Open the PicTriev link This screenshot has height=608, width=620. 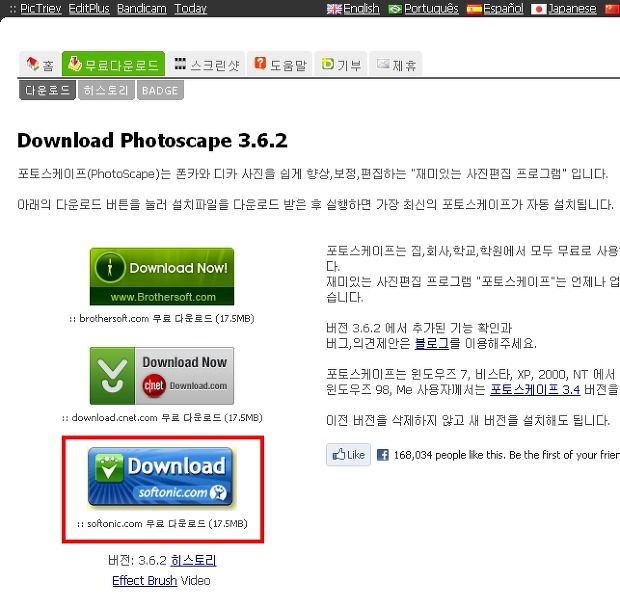41,8
